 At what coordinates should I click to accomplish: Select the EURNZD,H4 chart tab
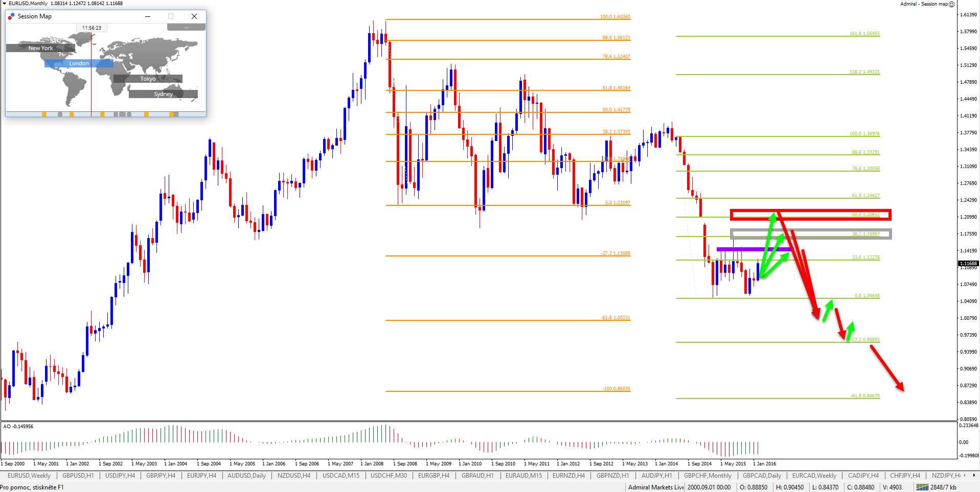(x=568, y=476)
